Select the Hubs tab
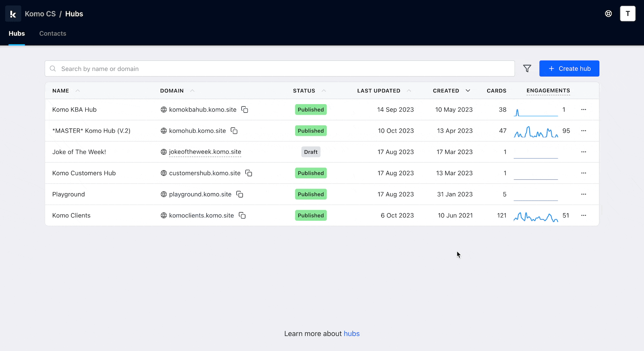The image size is (644, 351). tap(17, 33)
